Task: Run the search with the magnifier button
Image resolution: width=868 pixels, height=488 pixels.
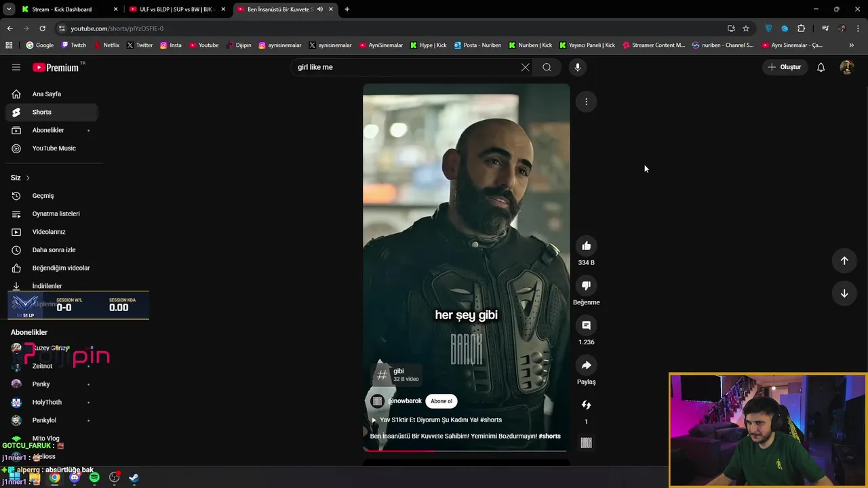Action: click(x=547, y=67)
